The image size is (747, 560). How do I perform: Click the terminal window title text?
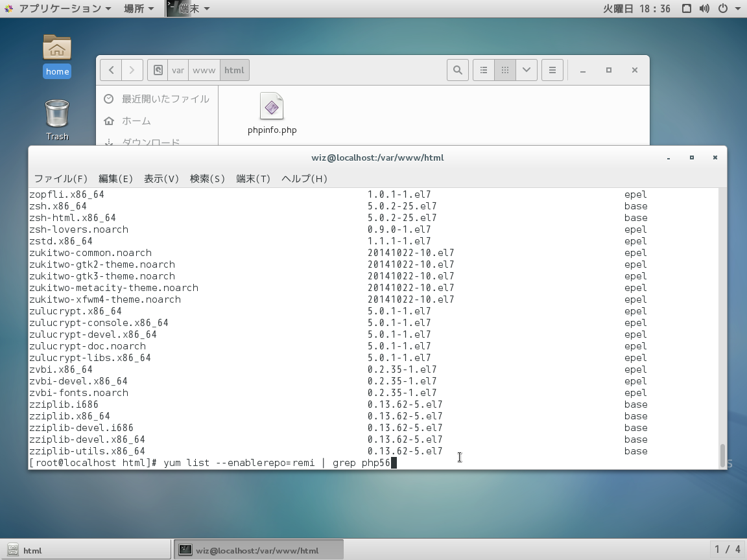click(x=377, y=157)
